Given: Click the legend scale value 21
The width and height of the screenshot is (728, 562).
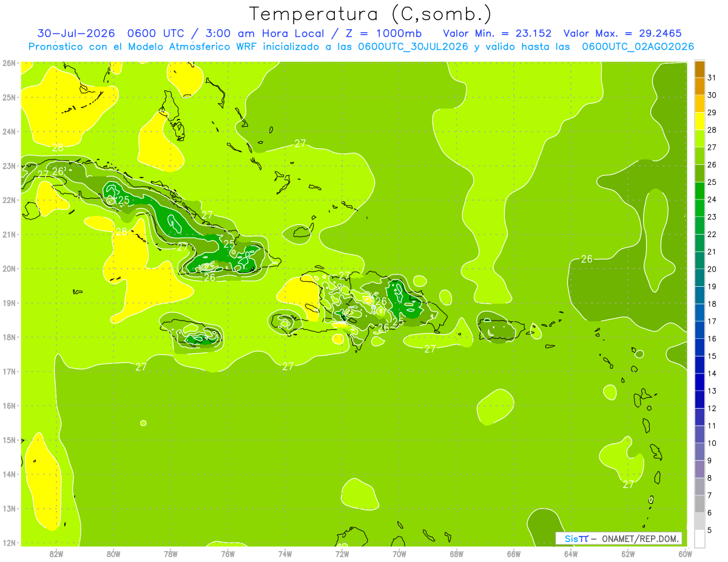Looking at the screenshot, I should 712,252.
